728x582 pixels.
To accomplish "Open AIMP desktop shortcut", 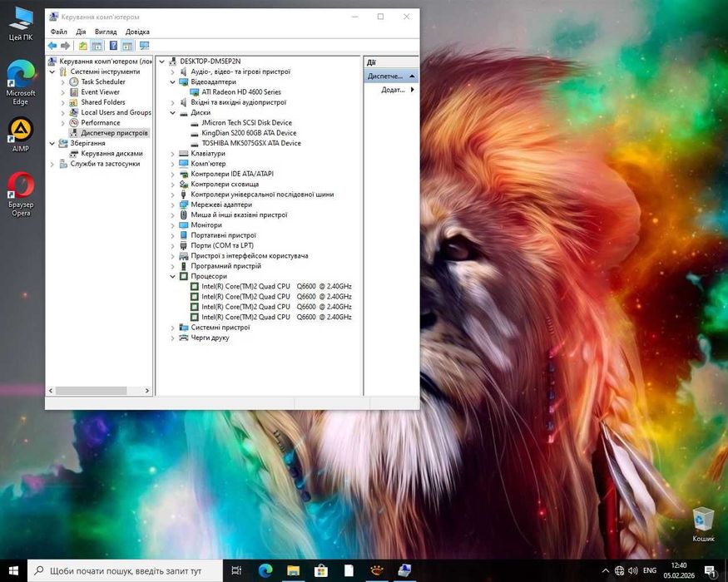I will 21,135.
